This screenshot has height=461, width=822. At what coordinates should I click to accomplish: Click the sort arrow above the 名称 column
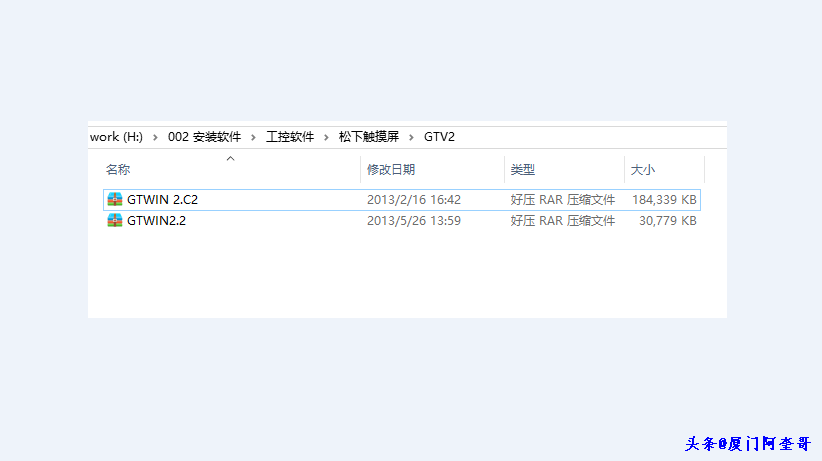(x=230, y=158)
